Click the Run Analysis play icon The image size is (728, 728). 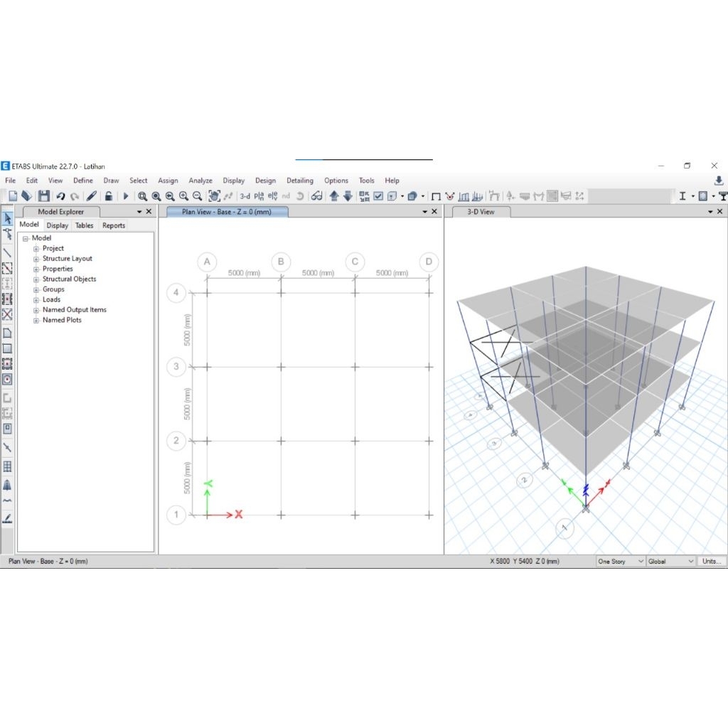click(126, 196)
